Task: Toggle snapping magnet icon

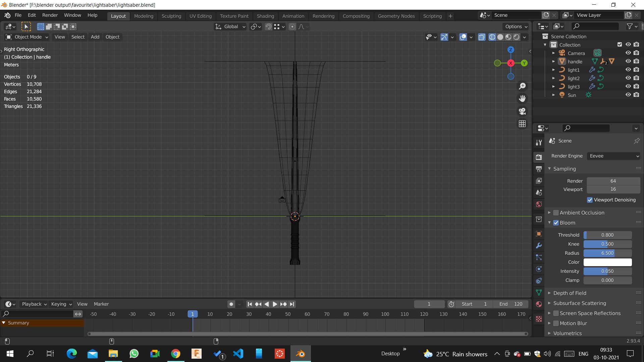Action: click(x=268, y=26)
